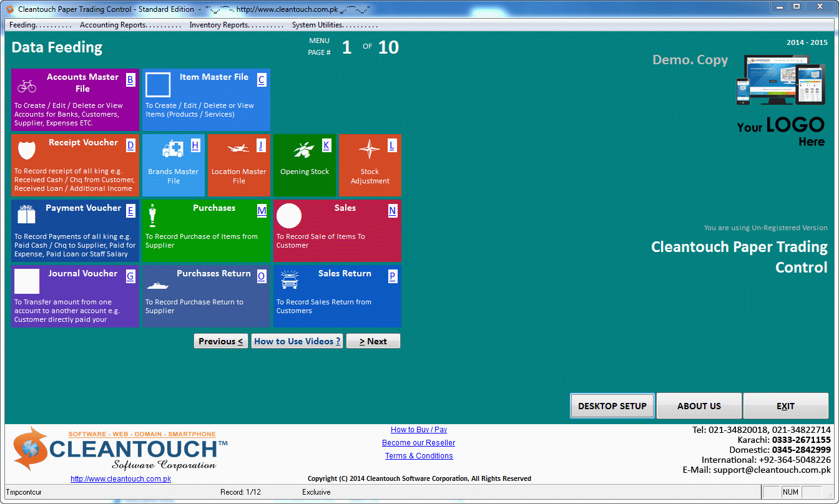The height and width of the screenshot is (504, 839).
Task: Click the NUM indicator in status bar
Action: pos(790,492)
